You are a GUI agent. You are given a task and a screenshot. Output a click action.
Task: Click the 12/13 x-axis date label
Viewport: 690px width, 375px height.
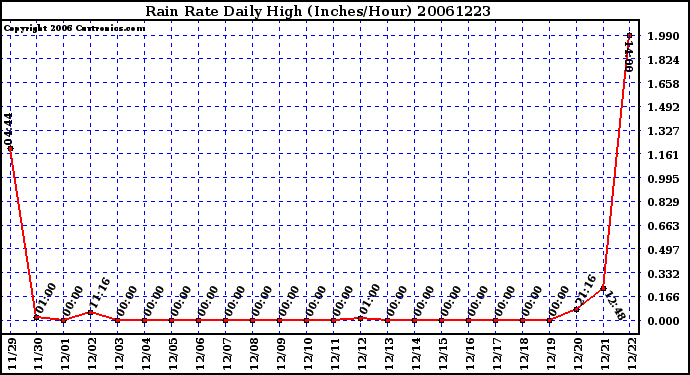390,354
